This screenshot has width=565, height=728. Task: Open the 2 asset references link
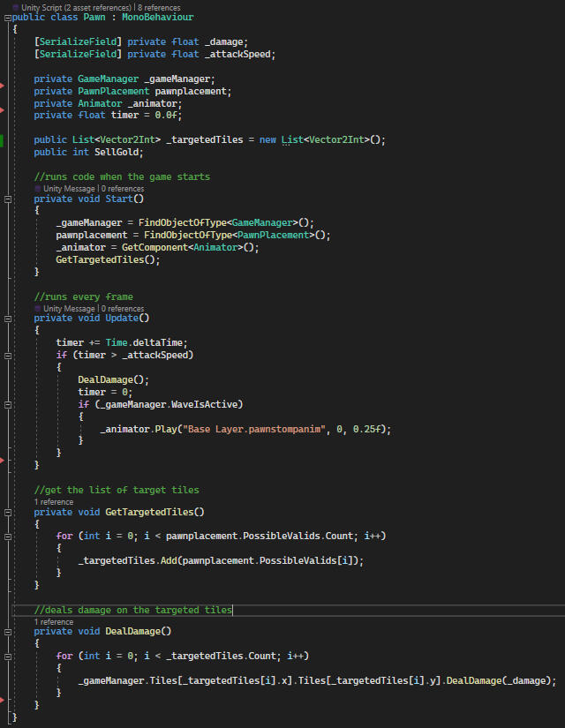95,7
